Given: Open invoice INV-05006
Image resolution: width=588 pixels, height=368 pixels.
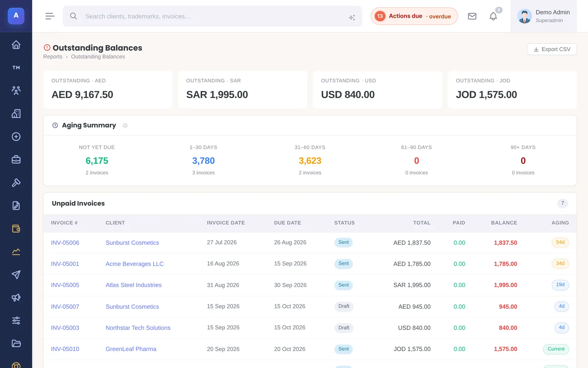Looking at the screenshot, I should point(65,243).
